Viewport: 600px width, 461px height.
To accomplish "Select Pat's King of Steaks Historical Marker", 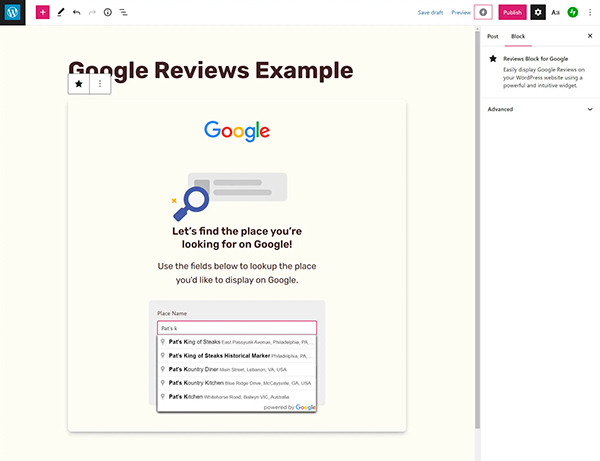I will pyautogui.click(x=237, y=355).
